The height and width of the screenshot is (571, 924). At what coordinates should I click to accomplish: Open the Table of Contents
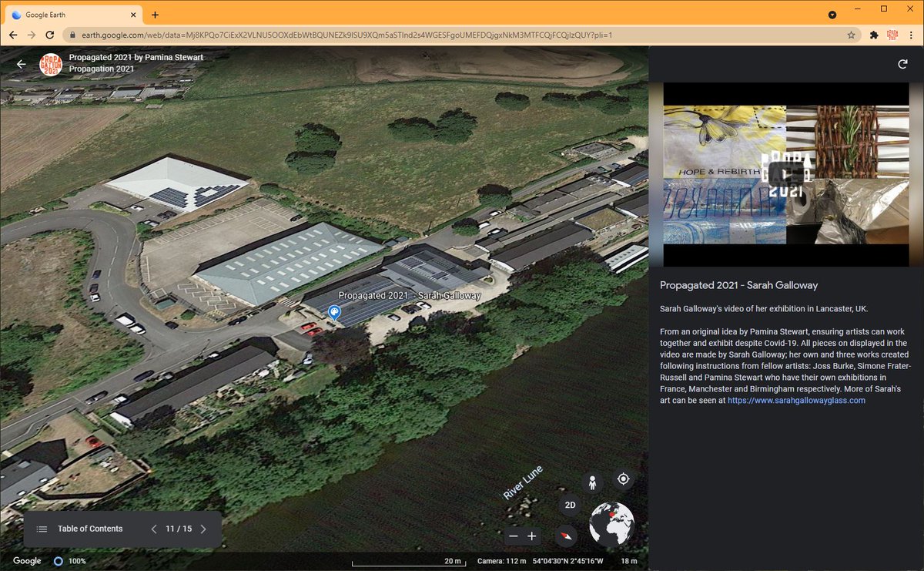point(90,529)
